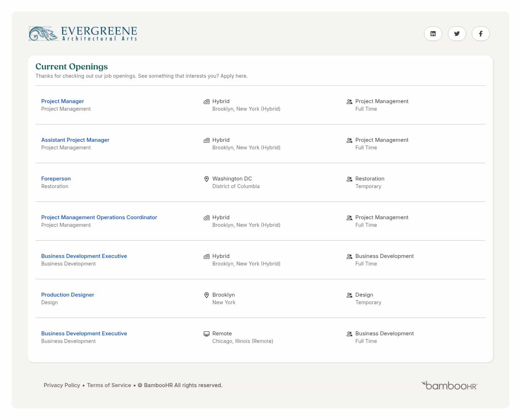Click 'Design' under Production Designer title
The height and width of the screenshot is (420, 521).
tap(50, 302)
